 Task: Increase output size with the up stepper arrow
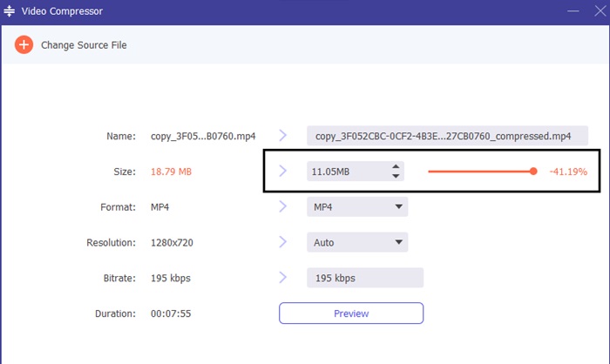click(396, 166)
